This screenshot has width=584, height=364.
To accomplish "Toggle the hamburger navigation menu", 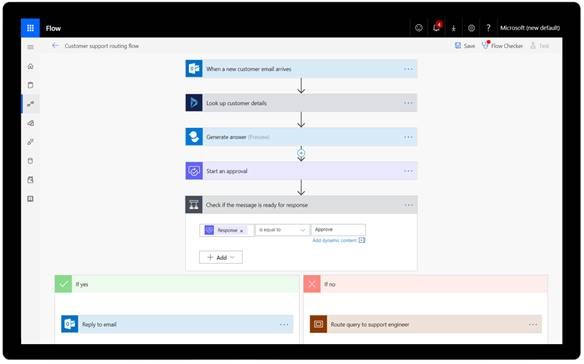I will point(31,47).
